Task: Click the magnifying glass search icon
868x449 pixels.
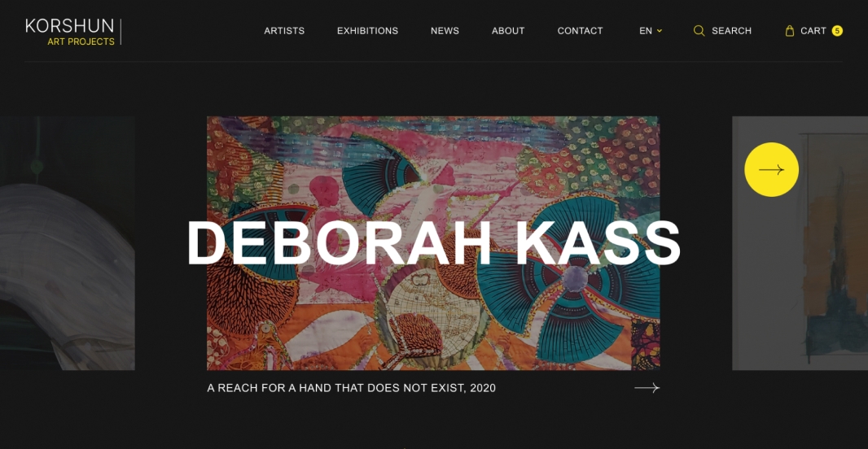Action: click(699, 31)
